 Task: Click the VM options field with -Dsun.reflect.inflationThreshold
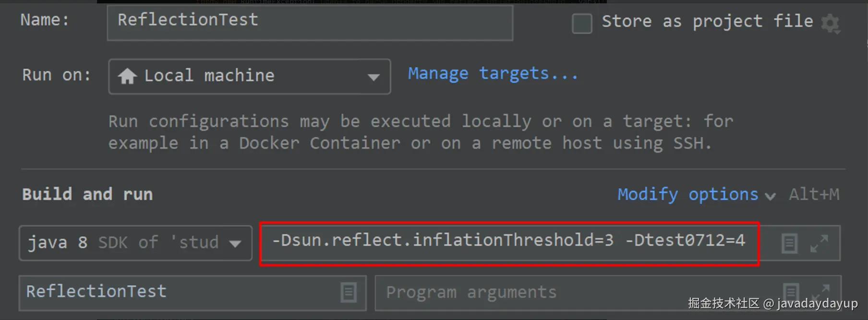509,243
